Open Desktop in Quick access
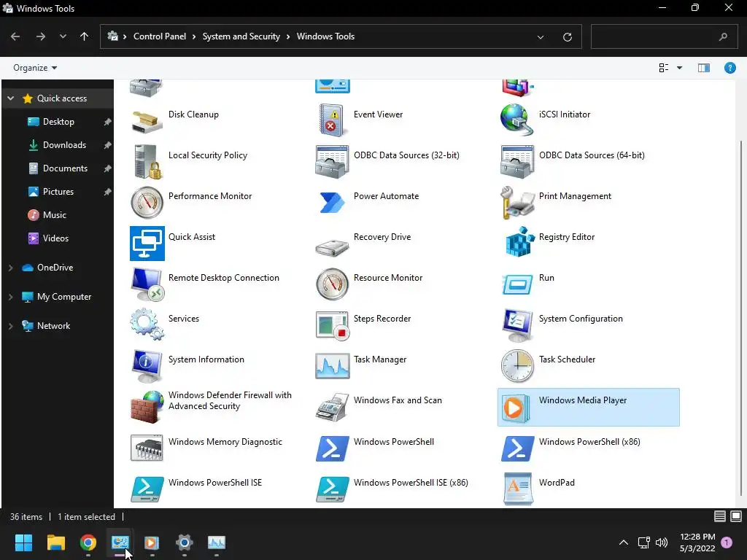This screenshot has height=560, width=747. [x=58, y=122]
